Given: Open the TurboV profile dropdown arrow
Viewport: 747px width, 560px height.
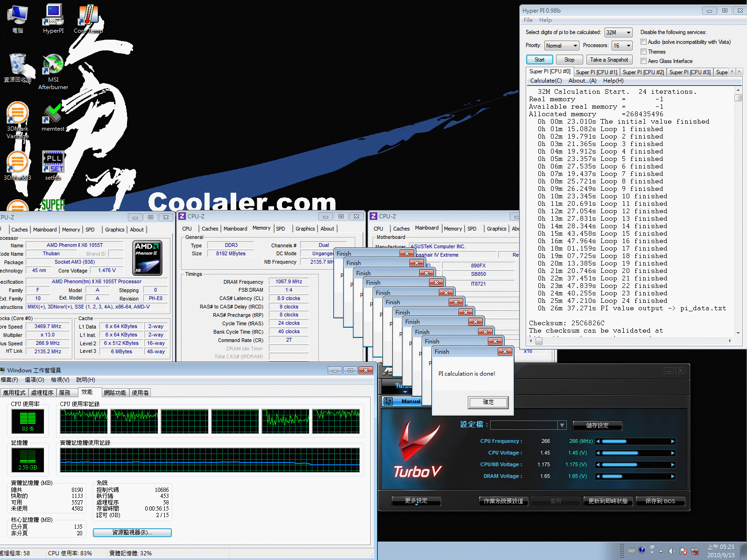Looking at the screenshot, I should (x=562, y=425).
